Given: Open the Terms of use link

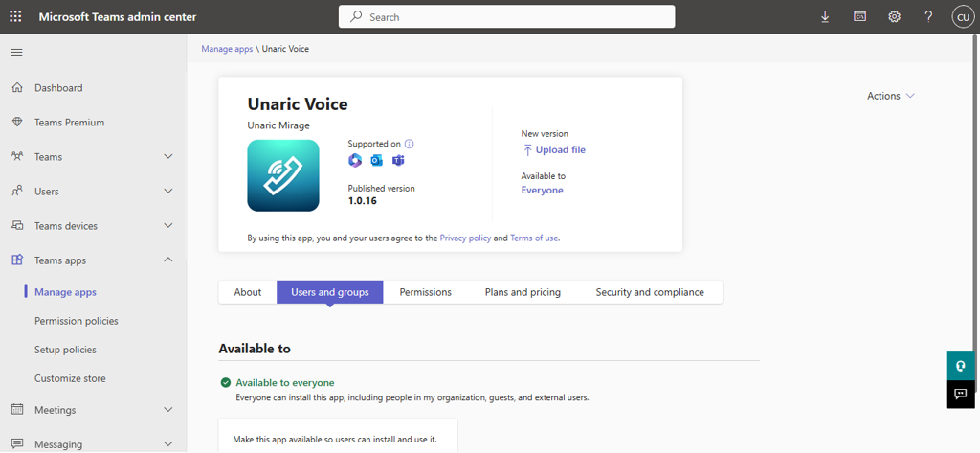Looking at the screenshot, I should point(534,238).
